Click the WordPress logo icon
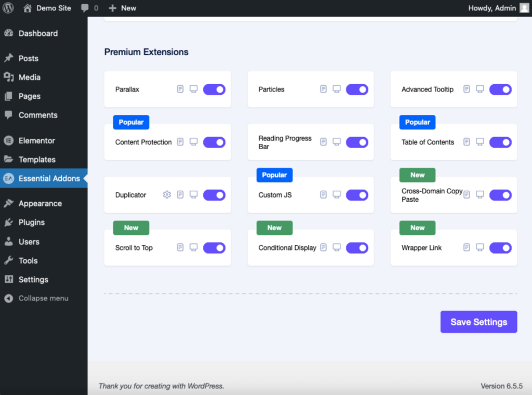This screenshot has height=395, width=532. pos(8,8)
